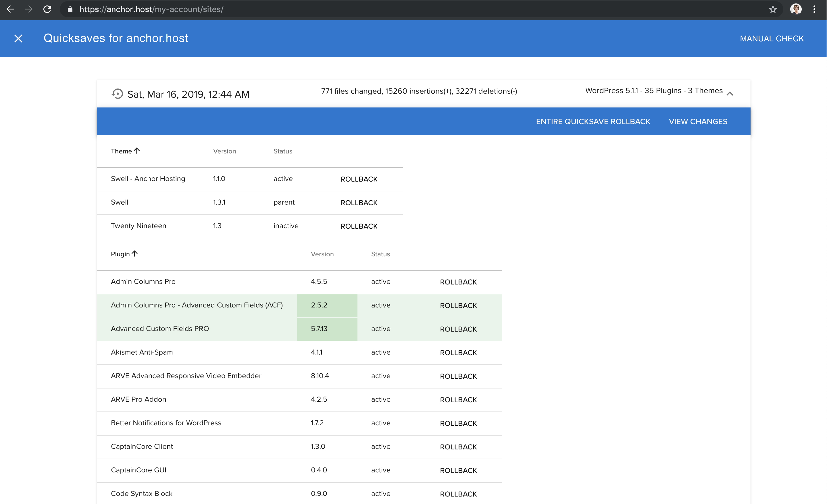
Task: Rollback Admin Columns Pro plugin
Action: [x=458, y=282]
